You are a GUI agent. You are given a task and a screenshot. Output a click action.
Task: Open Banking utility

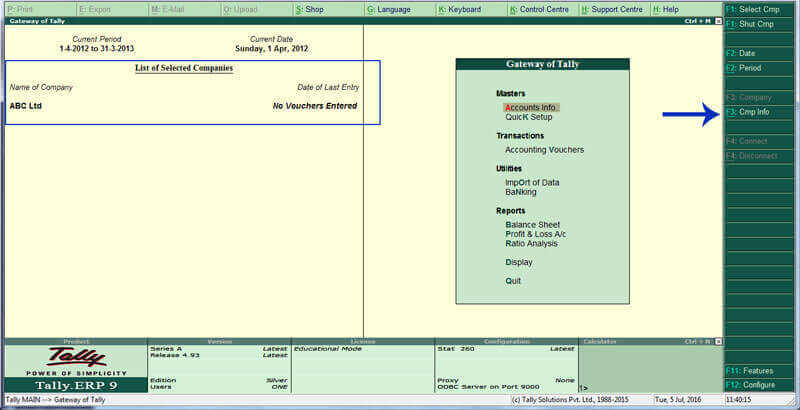click(520, 192)
